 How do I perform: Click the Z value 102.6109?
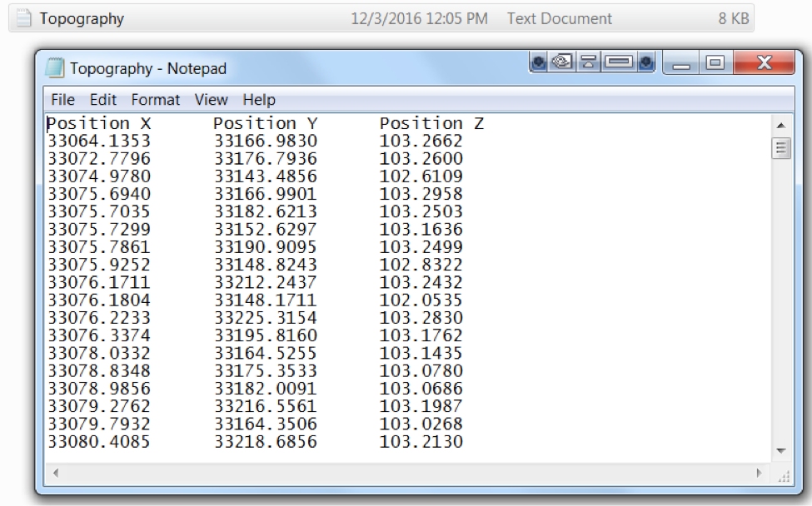coord(421,176)
